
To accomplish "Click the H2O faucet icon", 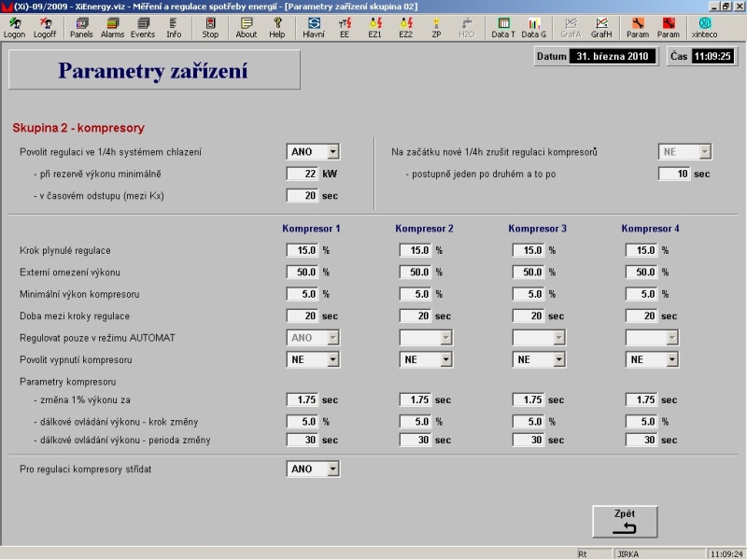I will tap(466, 28).
